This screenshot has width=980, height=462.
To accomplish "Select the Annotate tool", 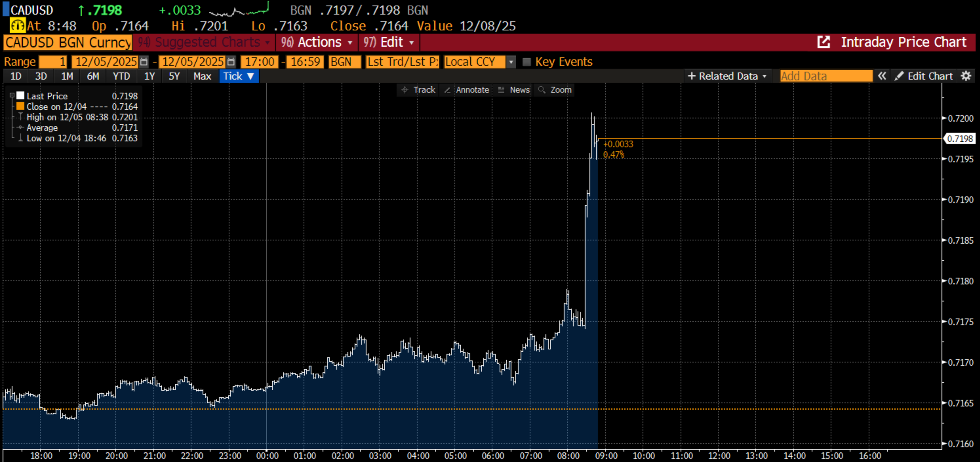I will [466, 90].
